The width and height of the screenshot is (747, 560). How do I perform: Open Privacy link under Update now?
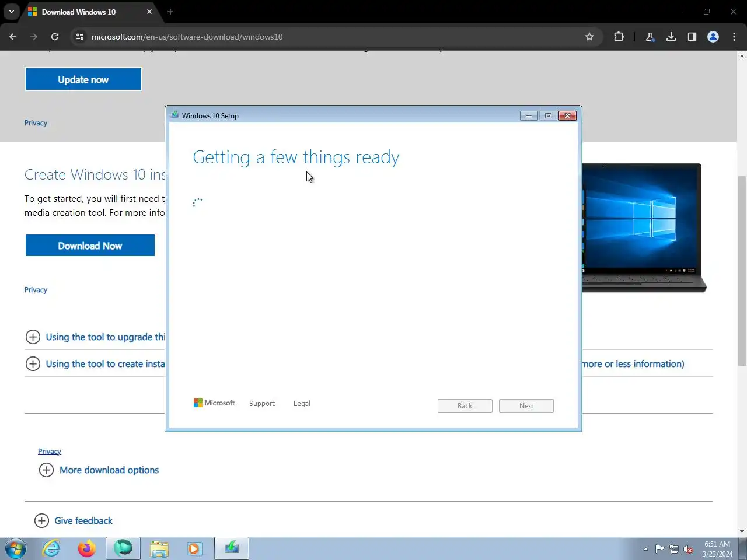(x=36, y=123)
